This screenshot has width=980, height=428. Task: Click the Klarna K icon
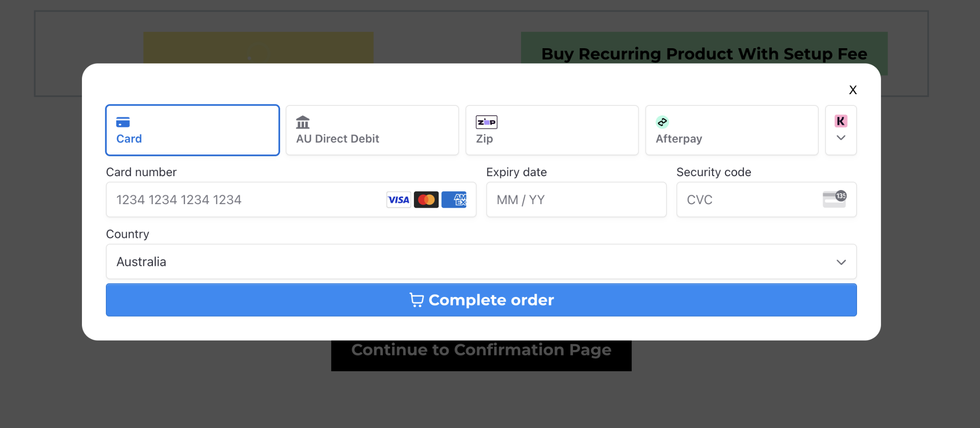pyautogui.click(x=841, y=121)
